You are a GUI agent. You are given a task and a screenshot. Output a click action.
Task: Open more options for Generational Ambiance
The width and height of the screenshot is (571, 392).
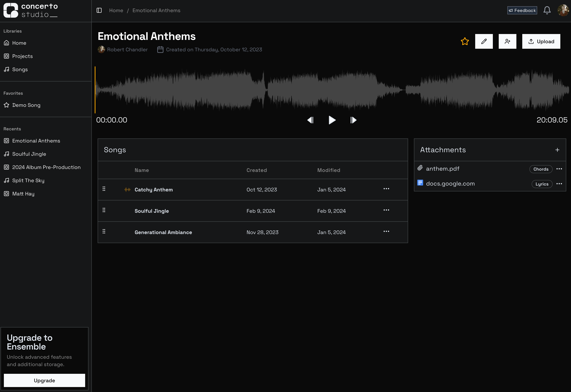click(386, 231)
